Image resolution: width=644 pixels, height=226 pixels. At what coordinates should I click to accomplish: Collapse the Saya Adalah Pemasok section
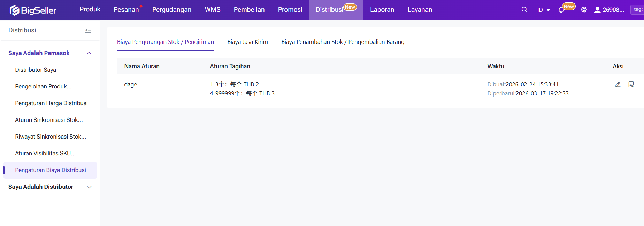[89, 53]
